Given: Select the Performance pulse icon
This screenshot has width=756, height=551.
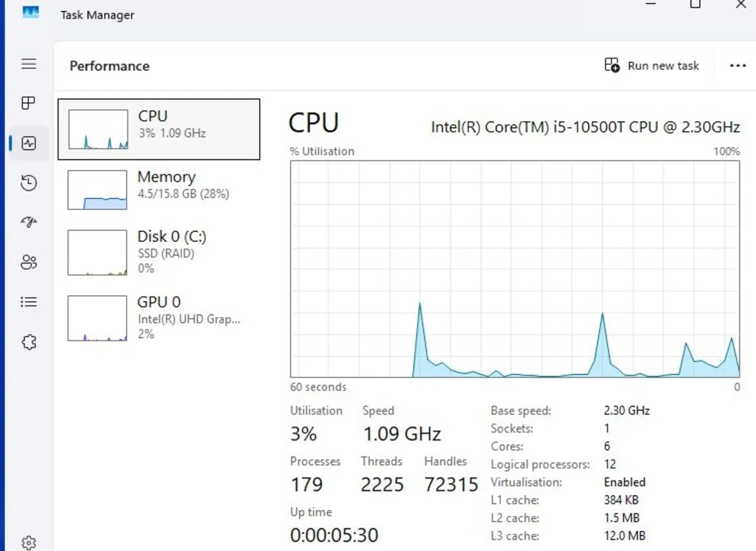Looking at the screenshot, I should (28, 143).
